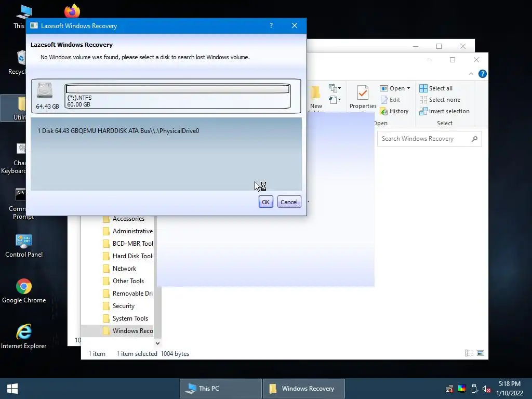
Task: Click the search magnifier icon in Explorer
Action: pyautogui.click(x=475, y=139)
